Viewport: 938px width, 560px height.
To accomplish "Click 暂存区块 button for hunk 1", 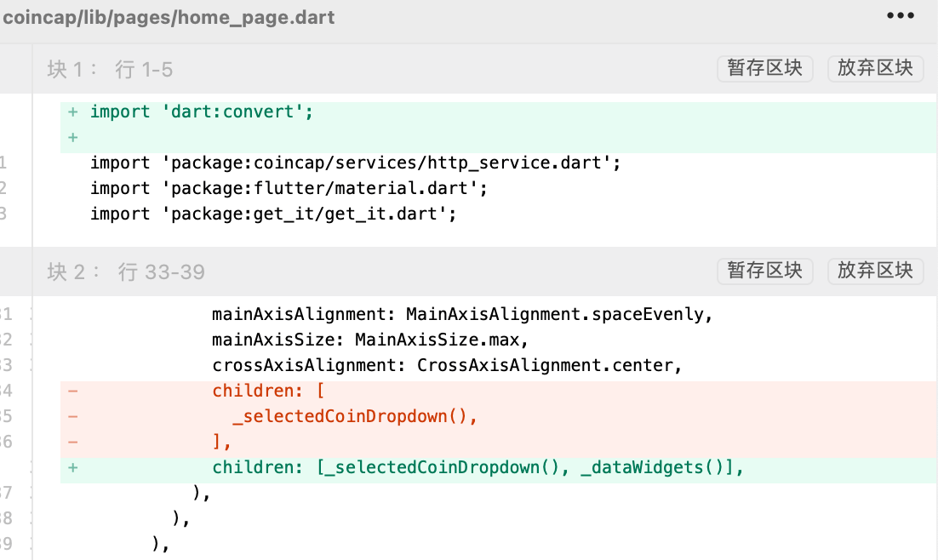I will [x=764, y=69].
